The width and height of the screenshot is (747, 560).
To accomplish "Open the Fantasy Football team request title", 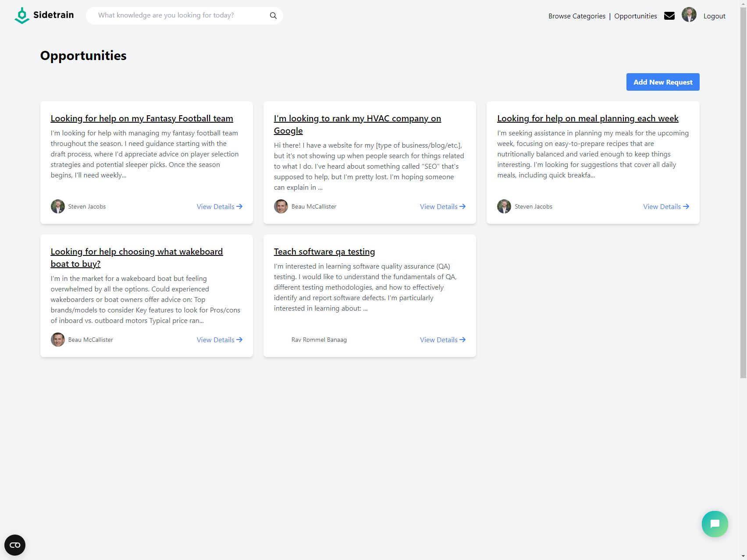I will [x=142, y=118].
